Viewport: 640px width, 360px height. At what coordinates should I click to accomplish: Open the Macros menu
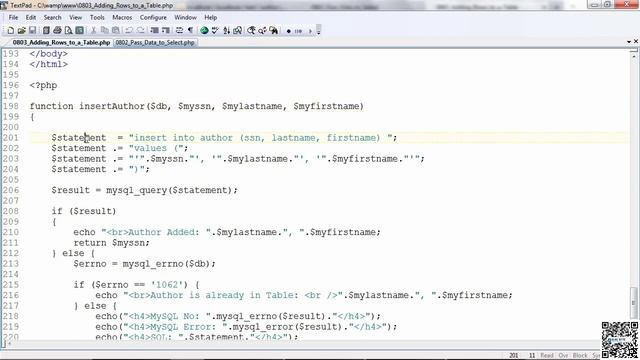122,17
